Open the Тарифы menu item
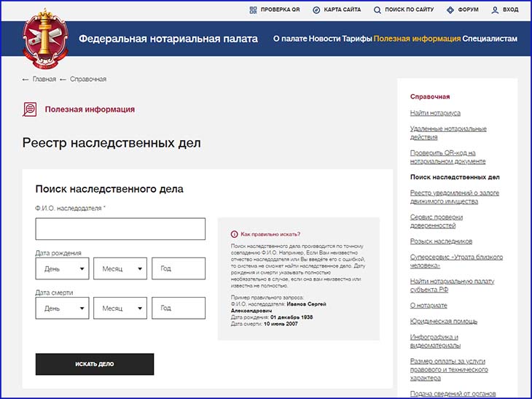The image size is (532, 399). coord(358,39)
